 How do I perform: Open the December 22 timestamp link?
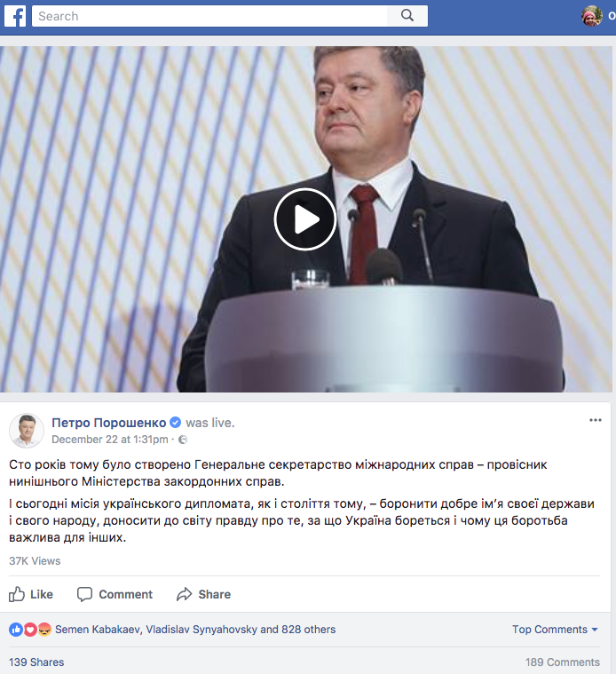(x=110, y=440)
